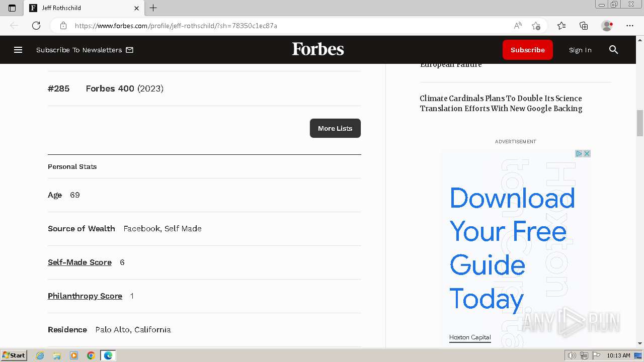644x362 pixels.
Task: Click the AdChoices icon on advertisement
Action: tap(579, 154)
